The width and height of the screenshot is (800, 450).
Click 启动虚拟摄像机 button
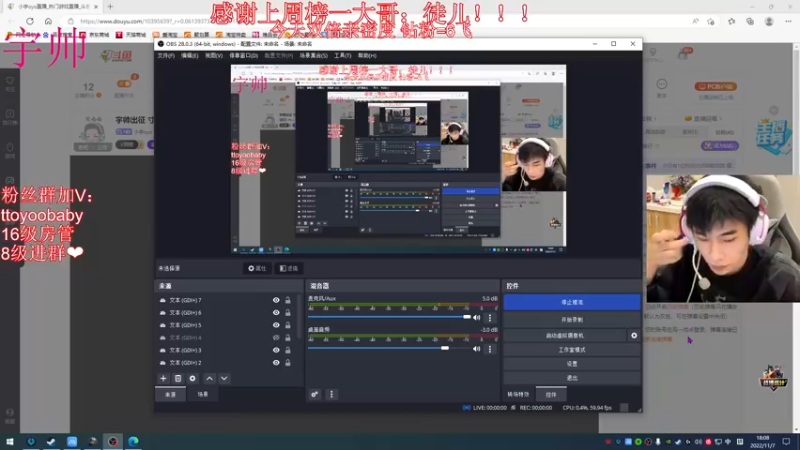coord(565,336)
